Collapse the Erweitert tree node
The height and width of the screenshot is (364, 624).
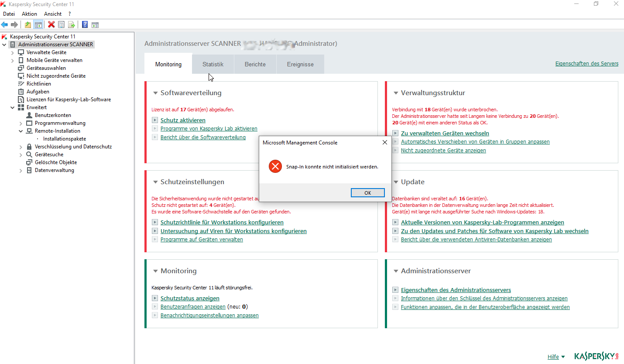point(13,107)
